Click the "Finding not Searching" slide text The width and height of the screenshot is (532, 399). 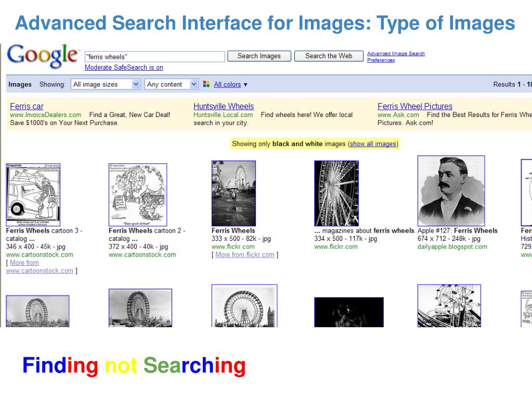point(134,365)
